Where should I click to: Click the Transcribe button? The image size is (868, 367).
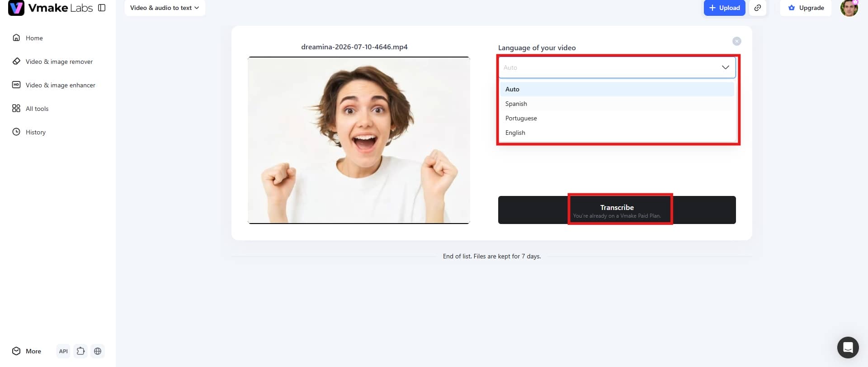(617, 210)
